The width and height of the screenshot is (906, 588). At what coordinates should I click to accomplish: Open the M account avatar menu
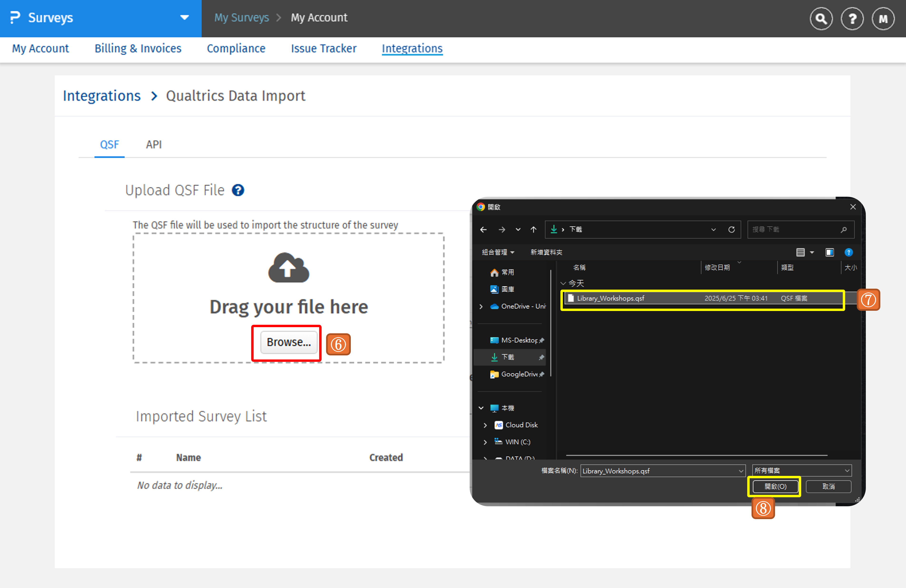point(883,18)
